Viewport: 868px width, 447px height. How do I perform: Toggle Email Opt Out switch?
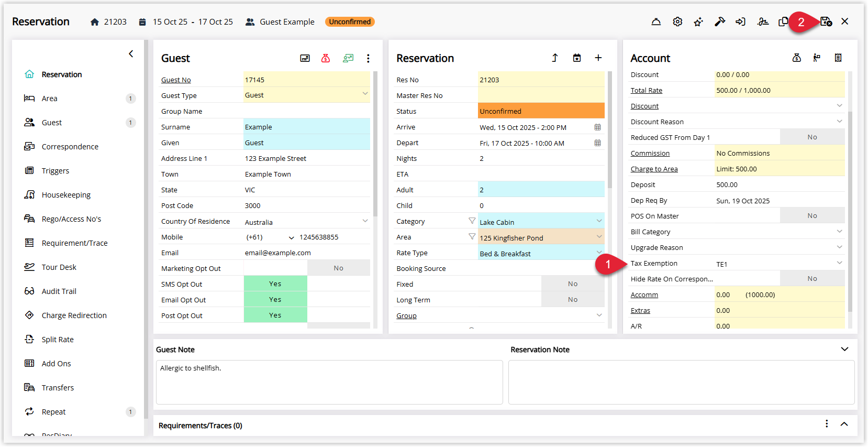(x=307, y=299)
